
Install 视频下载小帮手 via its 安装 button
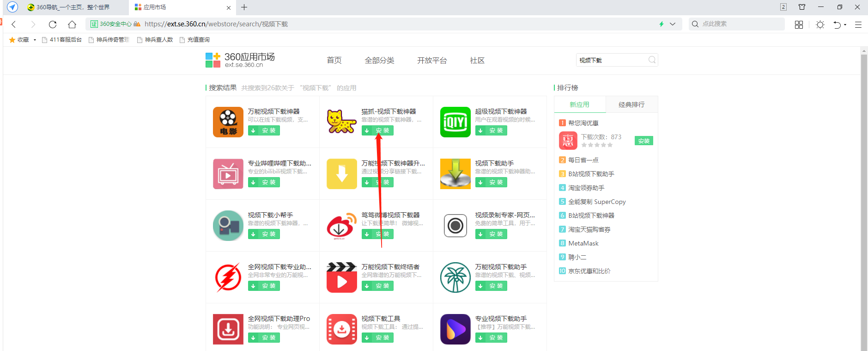(x=264, y=234)
